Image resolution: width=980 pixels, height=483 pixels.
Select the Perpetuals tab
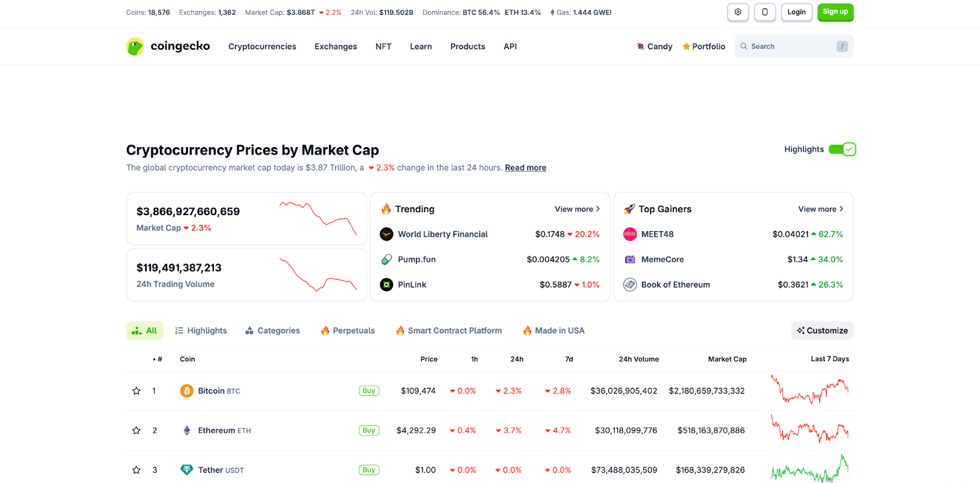[348, 331]
